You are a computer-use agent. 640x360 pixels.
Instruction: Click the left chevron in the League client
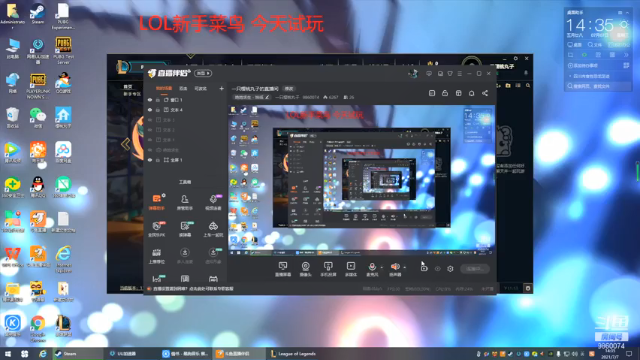click(126, 144)
